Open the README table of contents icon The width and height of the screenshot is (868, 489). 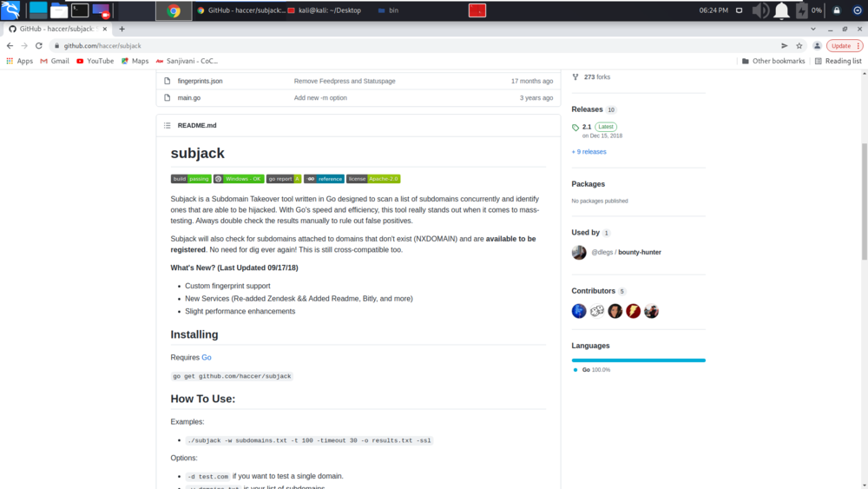168,126
